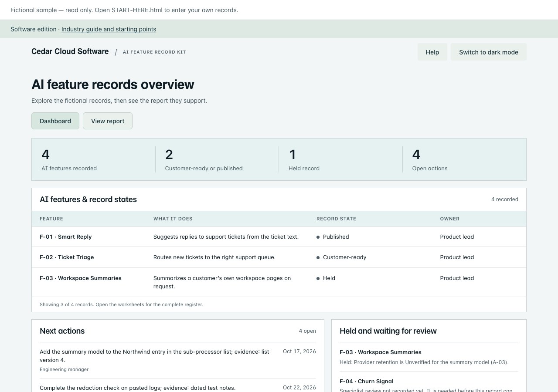Viewport: 558px width, 392px height.
Task: Click the OWNER column header
Action: coord(450,219)
